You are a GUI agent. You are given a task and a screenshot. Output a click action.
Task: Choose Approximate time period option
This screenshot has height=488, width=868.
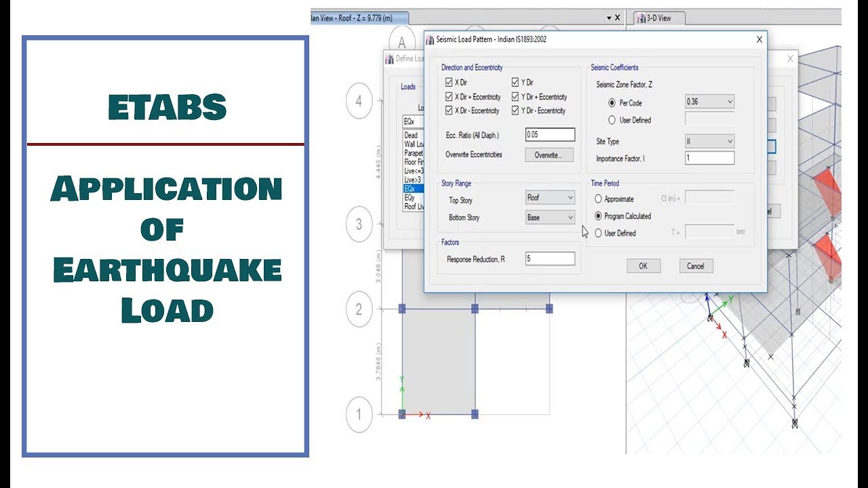[598, 199]
